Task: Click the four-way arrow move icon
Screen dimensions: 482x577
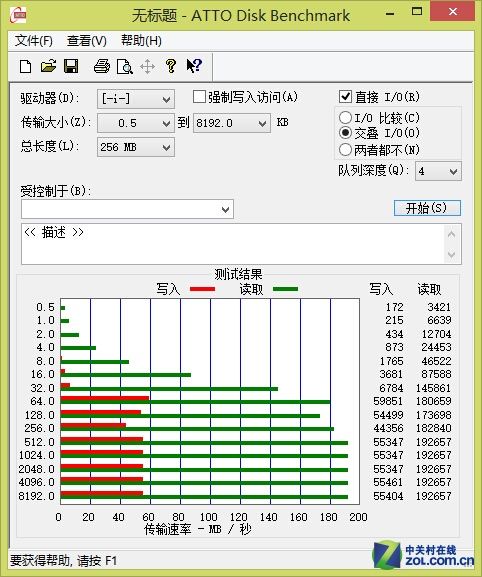Action: (x=147, y=67)
